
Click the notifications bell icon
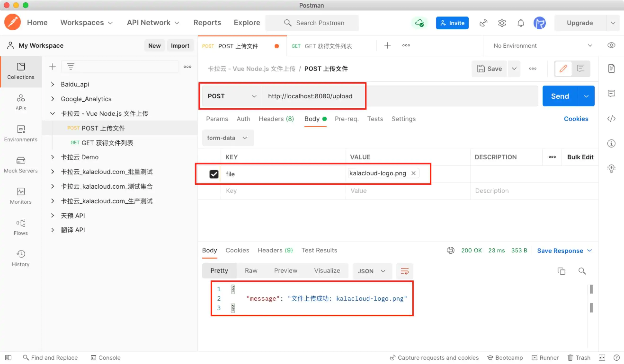click(x=521, y=23)
